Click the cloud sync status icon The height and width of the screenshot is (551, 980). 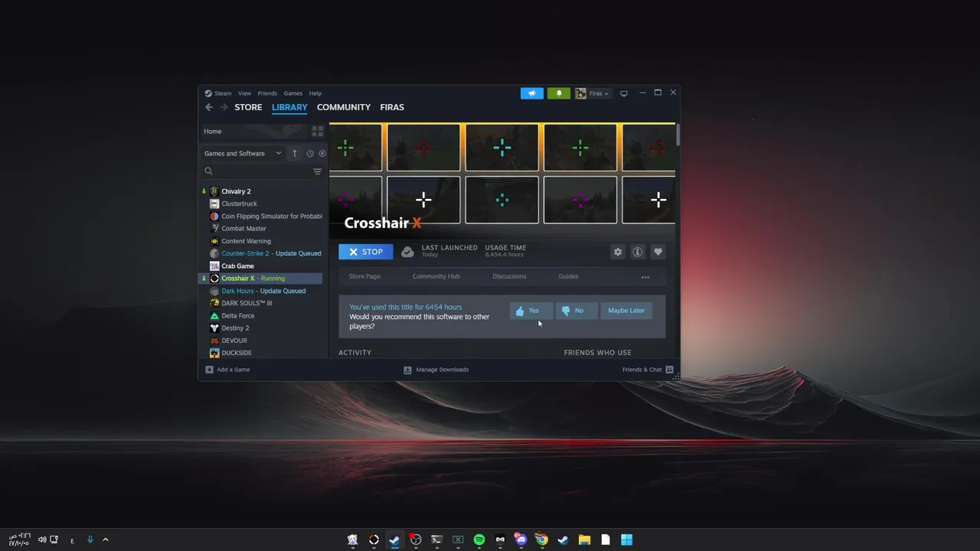click(407, 252)
